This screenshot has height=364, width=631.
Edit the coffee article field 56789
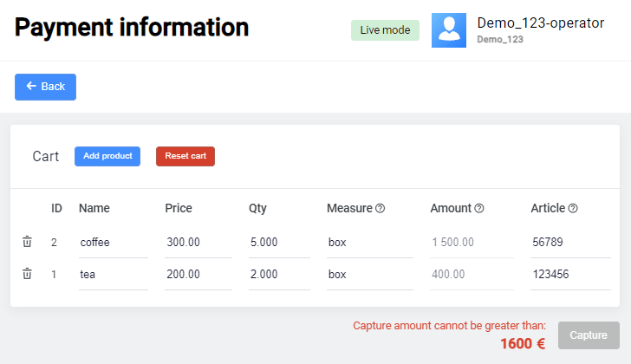(569, 243)
